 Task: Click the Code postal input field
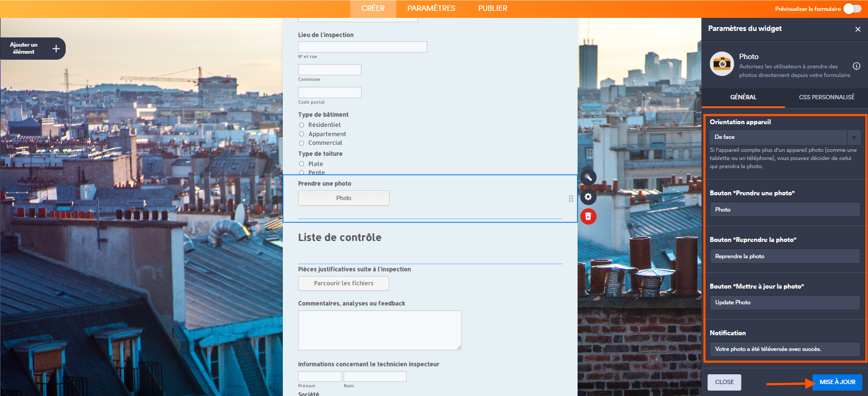coord(330,93)
